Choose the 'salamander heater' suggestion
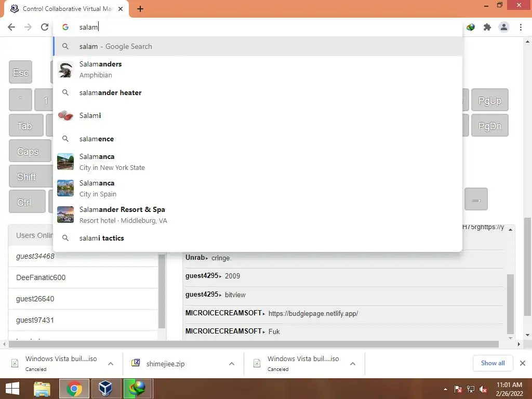Screen dimensions: 532x399 pyautogui.click(x=258, y=92)
